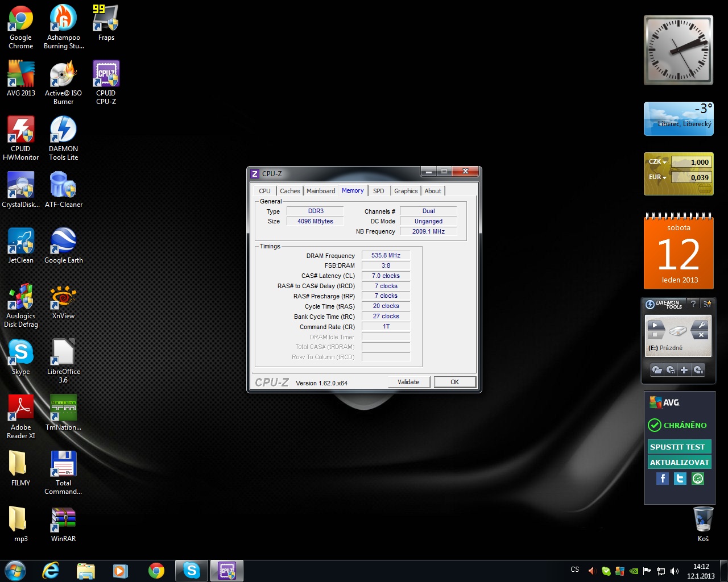
Task: Select the CrystalDisk desktop shortcut
Action: 20,190
